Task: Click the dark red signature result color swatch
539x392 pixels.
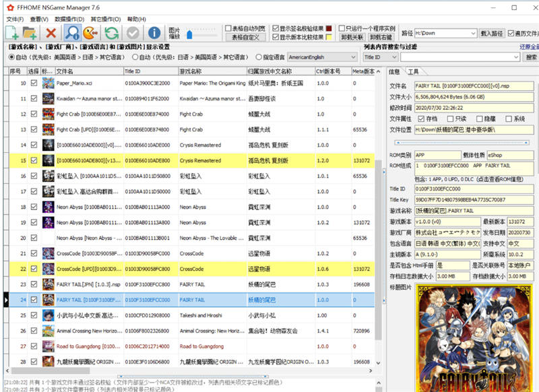Action: tap(329, 28)
